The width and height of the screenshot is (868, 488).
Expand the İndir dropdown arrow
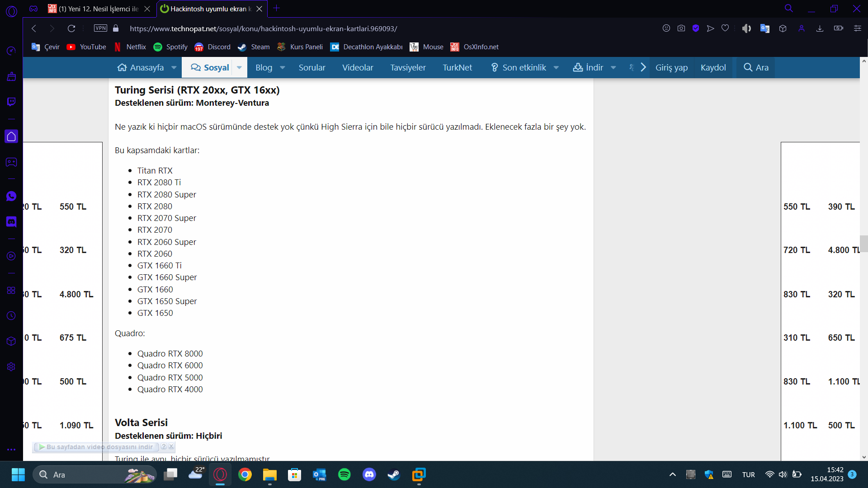coord(613,68)
